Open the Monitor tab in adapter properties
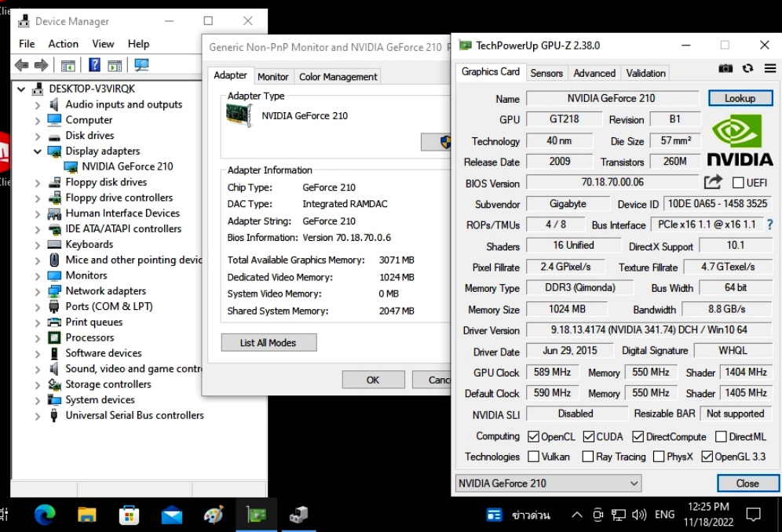The image size is (782, 532). point(274,76)
